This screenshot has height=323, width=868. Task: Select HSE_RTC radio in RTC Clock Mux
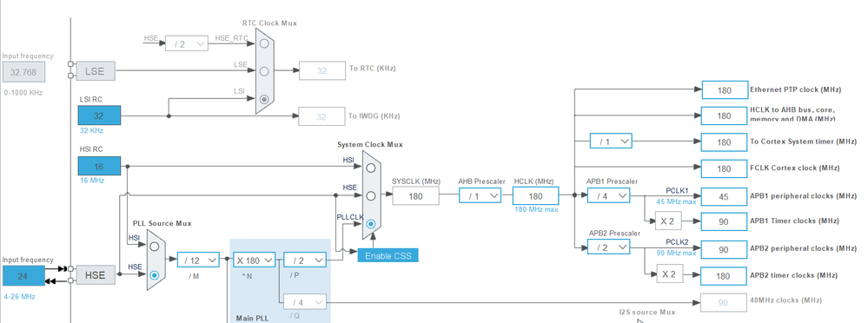(x=265, y=43)
